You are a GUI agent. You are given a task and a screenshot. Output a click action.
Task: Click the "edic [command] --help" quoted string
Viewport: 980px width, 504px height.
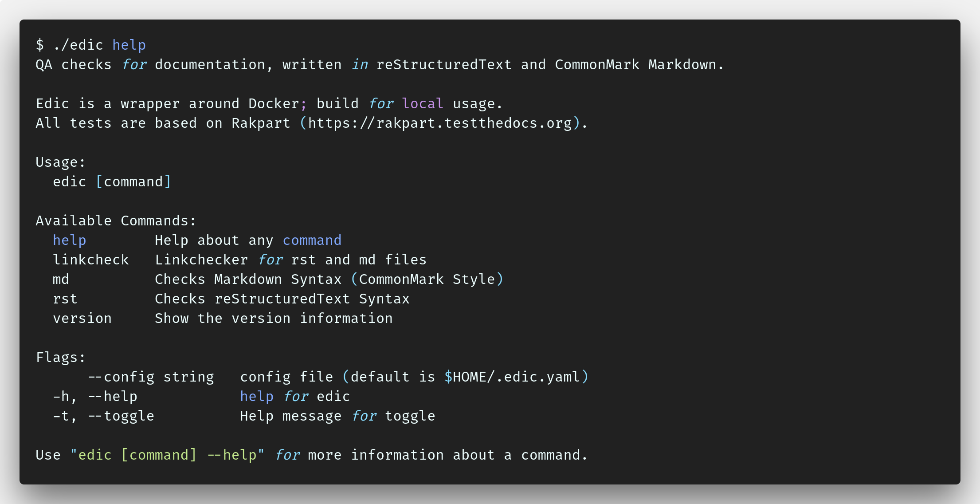(x=168, y=455)
